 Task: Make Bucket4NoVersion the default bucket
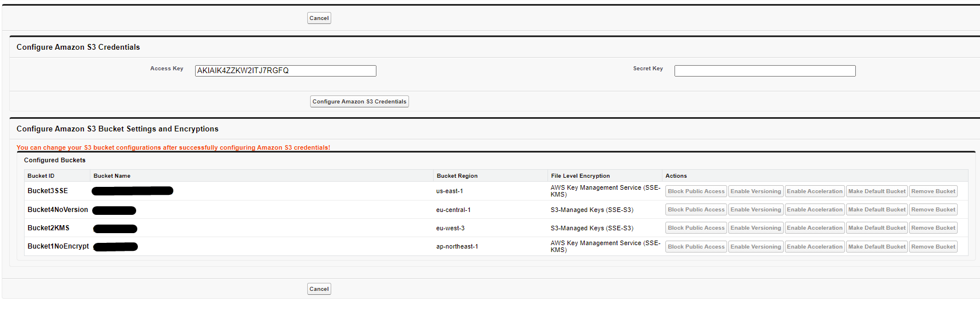coord(876,210)
